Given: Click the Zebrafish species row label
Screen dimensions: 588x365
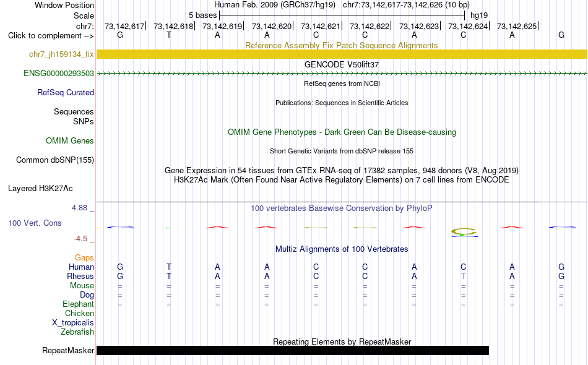Looking at the screenshot, I should pos(77,332).
